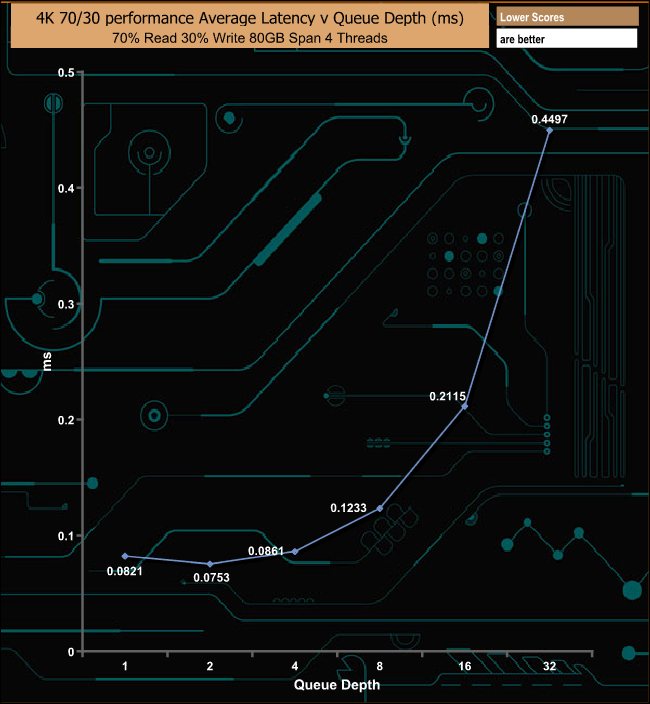Select the 'Queue Depth' x-axis title
Screen dimensions: 650x704
337,686
